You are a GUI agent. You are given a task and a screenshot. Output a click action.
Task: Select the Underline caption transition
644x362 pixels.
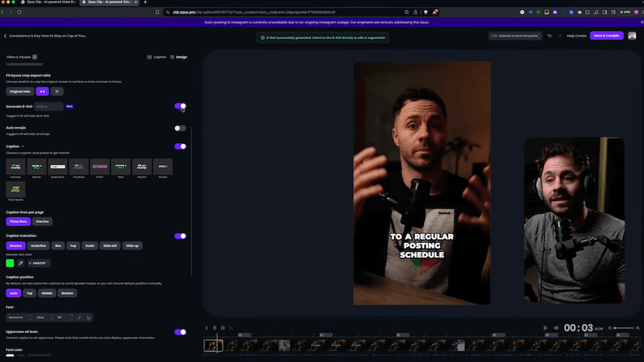38,245
